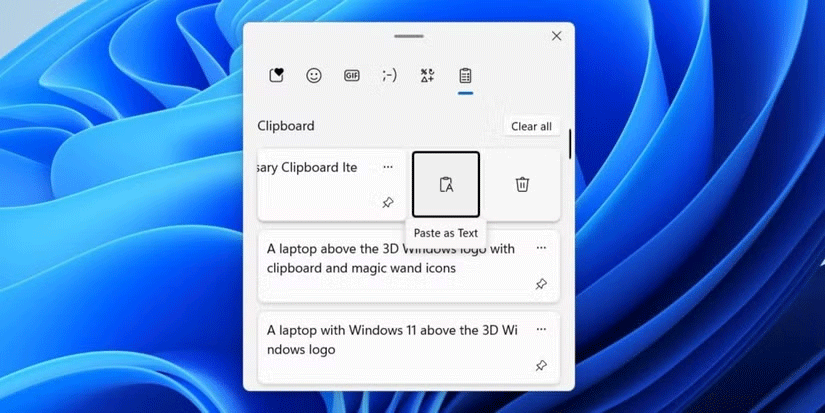Pin the 'clipboard and magic wand icons' item
825x413 pixels.
pos(541,284)
